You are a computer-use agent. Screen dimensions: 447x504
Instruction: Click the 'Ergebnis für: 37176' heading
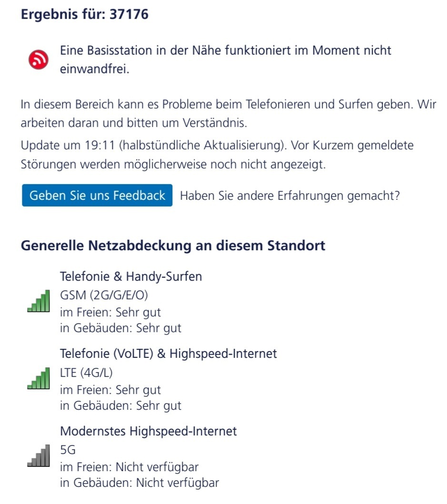[85, 14]
